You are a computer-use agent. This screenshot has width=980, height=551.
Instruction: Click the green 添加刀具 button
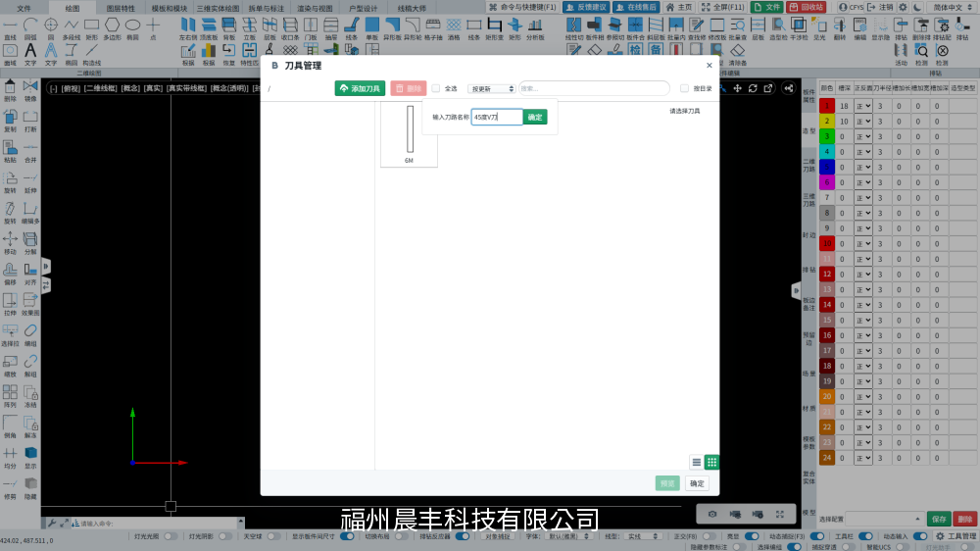click(360, 88)
